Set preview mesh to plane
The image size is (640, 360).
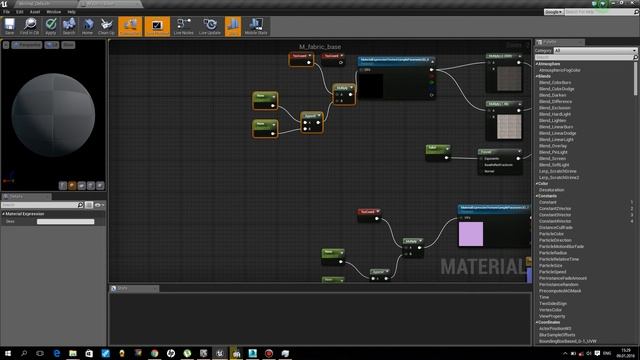point(81,186)
